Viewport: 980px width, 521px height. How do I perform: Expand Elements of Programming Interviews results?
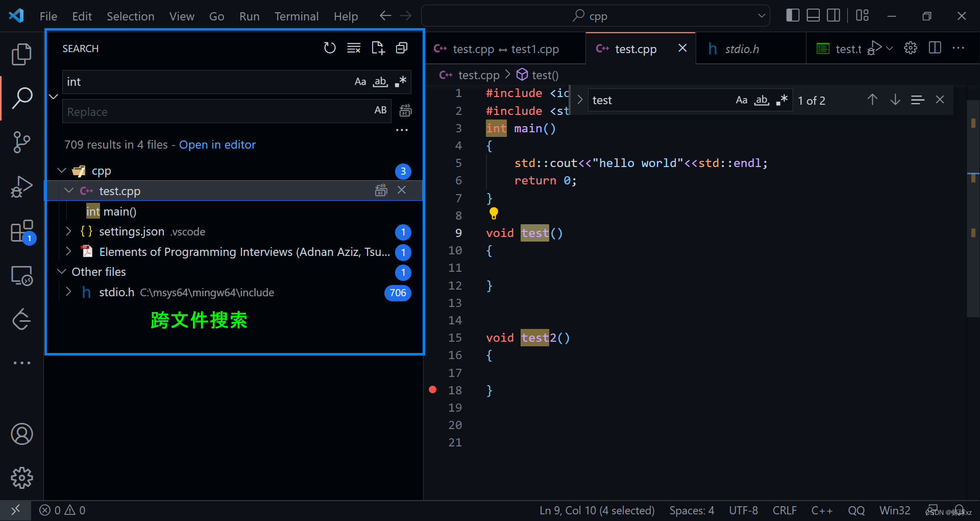coord(69,251)
